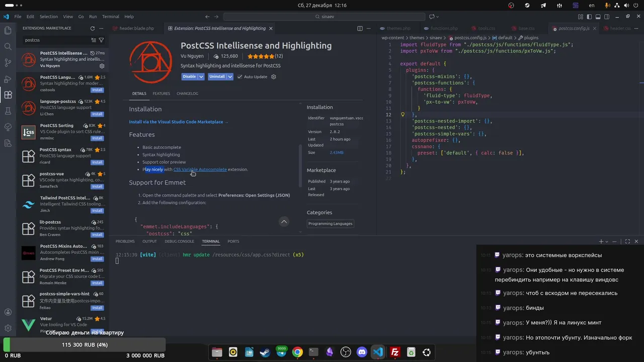The height and width of the screenshot is (362, 644).
Task: Select the CHANGELOG tab of extension
Action: click(x=187, y=94)
